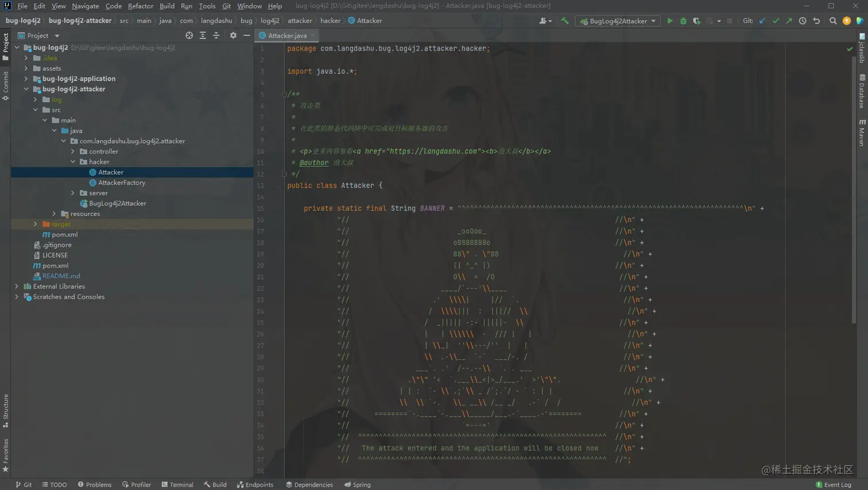Build project with the hammer icon

(x=565, y=21)
